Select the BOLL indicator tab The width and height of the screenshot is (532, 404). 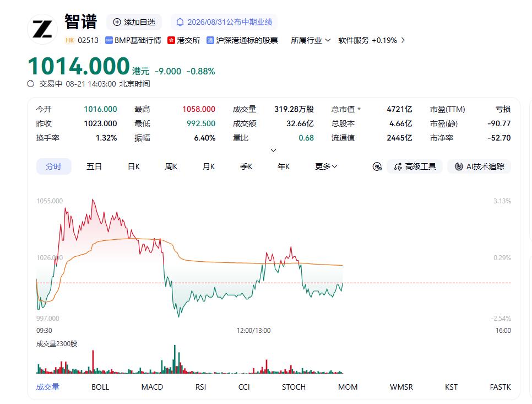pos(100,387)
